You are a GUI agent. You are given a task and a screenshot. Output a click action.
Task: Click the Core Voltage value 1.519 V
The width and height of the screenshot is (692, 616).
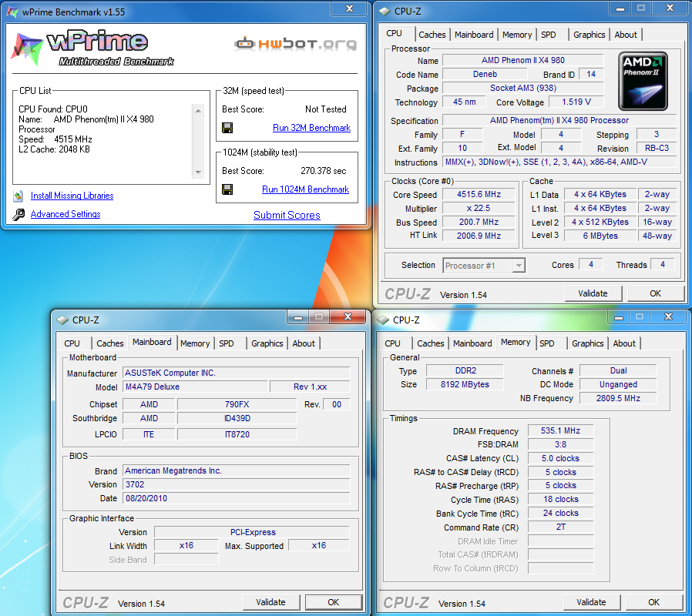pos(576,102)
